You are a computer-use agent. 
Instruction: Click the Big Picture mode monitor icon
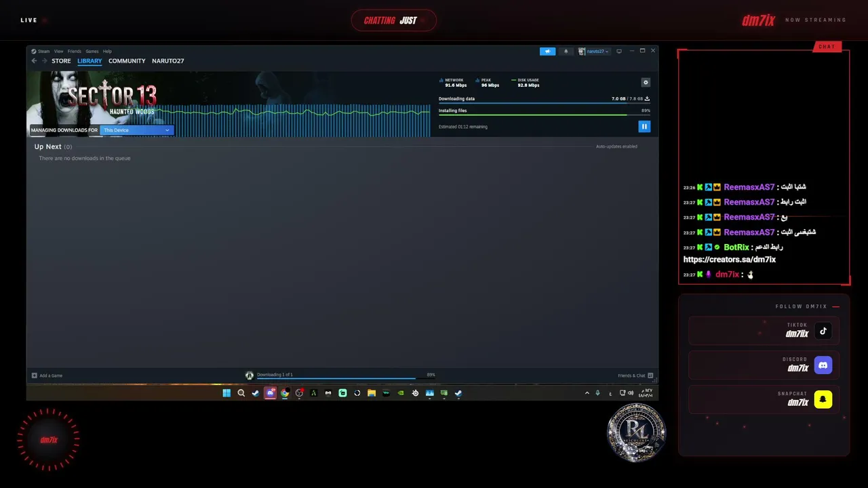pyautogui.click(x=618, y=52)
